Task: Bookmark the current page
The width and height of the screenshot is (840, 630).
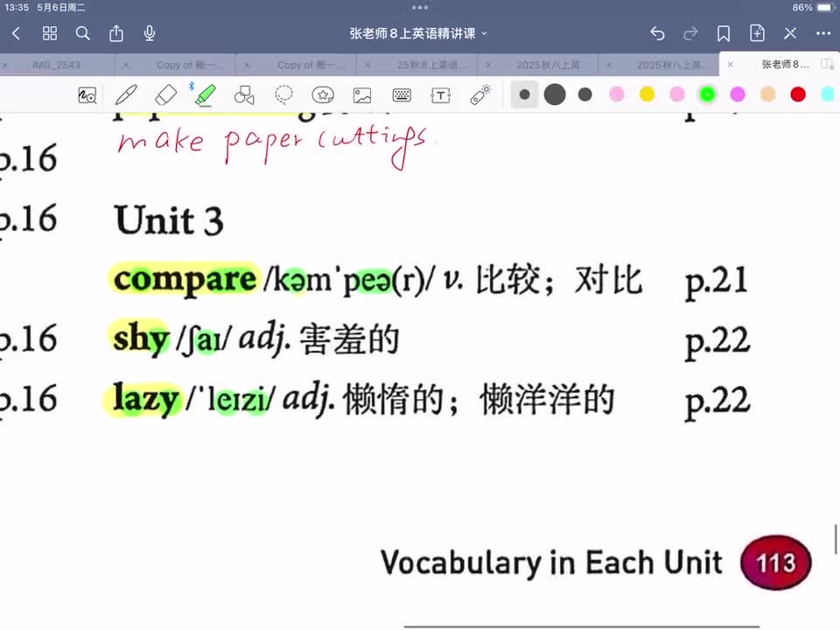Action: pos(724,34)
